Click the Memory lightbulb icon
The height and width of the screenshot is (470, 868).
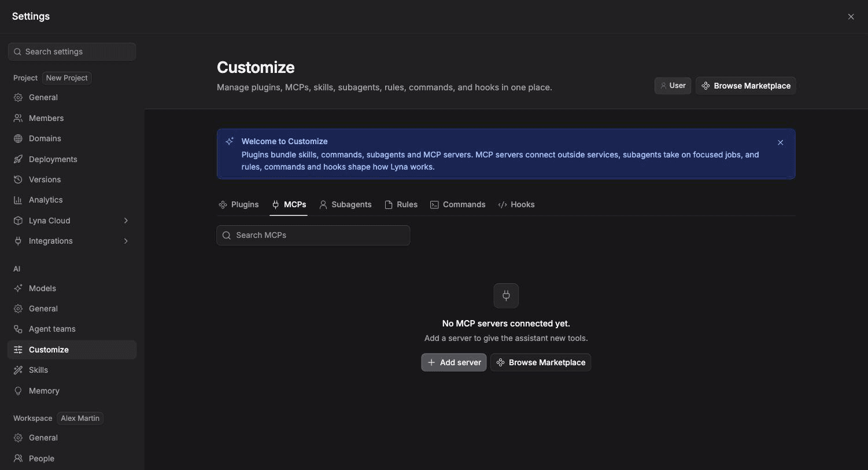pyautogui.click(x=18, y=391)
